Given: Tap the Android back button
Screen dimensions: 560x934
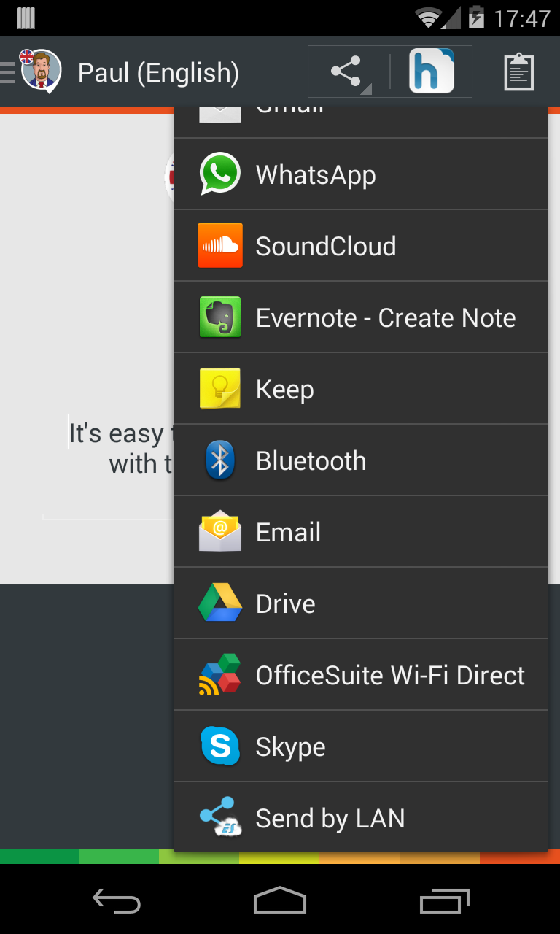Looking at the screenshot, I should coord(116,900).
